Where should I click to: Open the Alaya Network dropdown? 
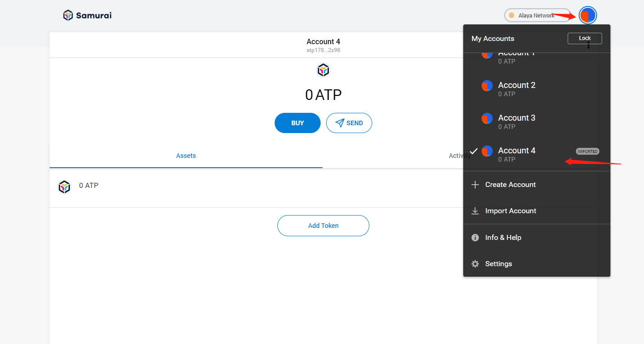point(537,15)
